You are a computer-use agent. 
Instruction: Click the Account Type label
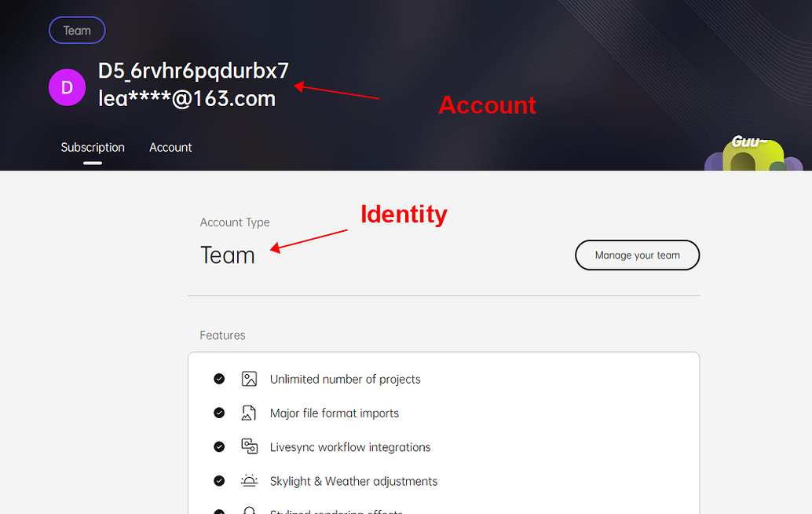click(235, 222)
